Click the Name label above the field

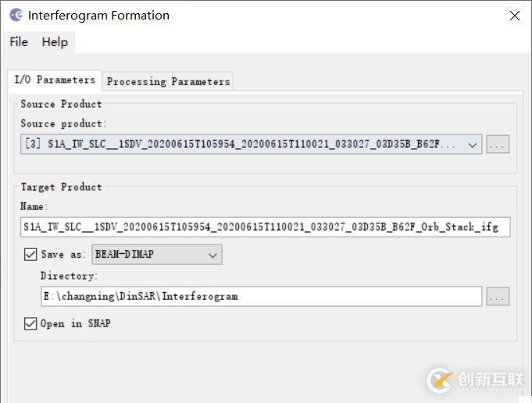[34, 206]
